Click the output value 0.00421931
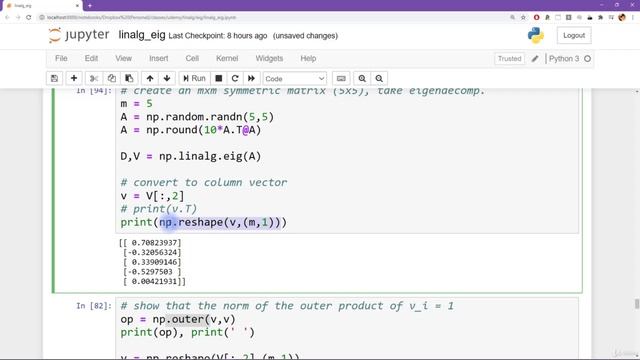Image resolution: width=640 pixels, height=360 pixels. coord(154,282)
